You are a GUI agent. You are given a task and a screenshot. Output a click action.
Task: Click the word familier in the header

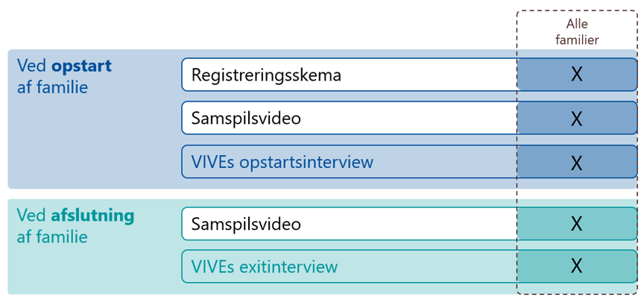pyautogui.click(x=577, y=40)
